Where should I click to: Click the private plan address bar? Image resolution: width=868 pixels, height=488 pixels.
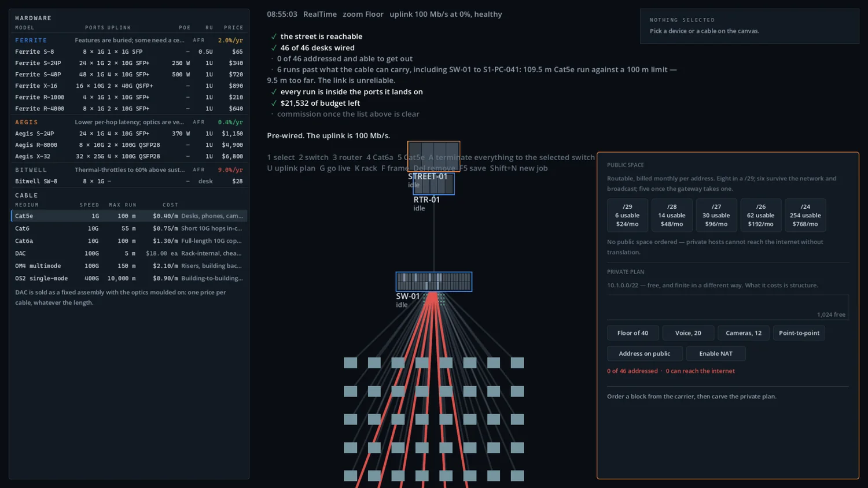pyautogui.click(x=727, y=307)
